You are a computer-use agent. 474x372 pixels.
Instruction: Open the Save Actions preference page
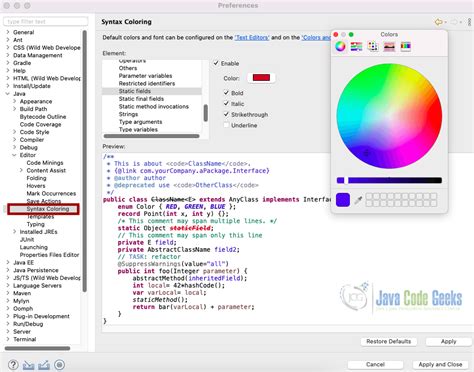(44, 201)
